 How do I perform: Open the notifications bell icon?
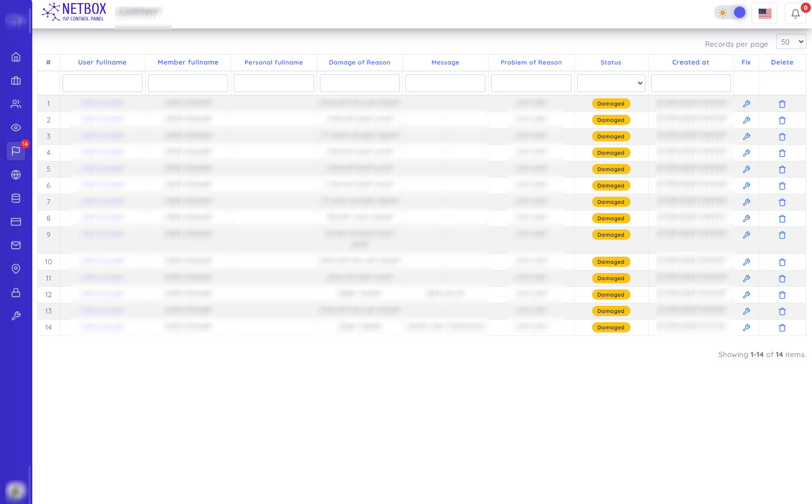[795, 14]
